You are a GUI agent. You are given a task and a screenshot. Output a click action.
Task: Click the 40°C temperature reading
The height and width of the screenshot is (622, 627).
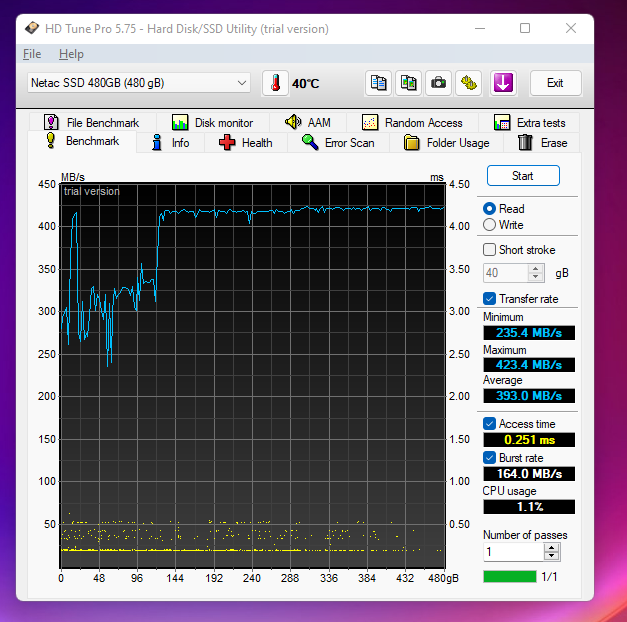(x=306, y=84)
